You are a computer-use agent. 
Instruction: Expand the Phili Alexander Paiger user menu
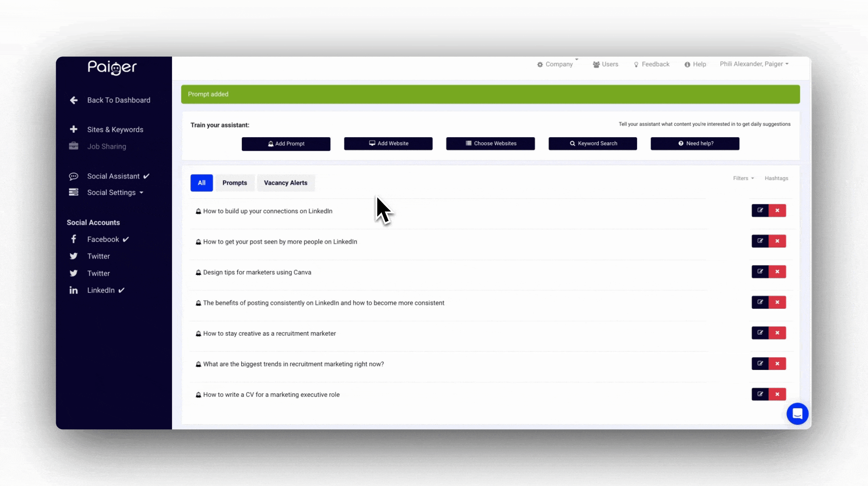point(754,64)
